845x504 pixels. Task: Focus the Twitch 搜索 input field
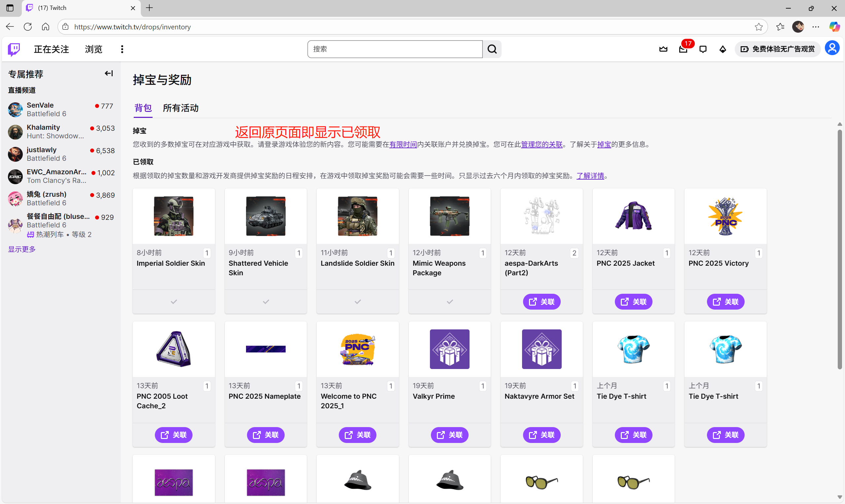point(395,49)
